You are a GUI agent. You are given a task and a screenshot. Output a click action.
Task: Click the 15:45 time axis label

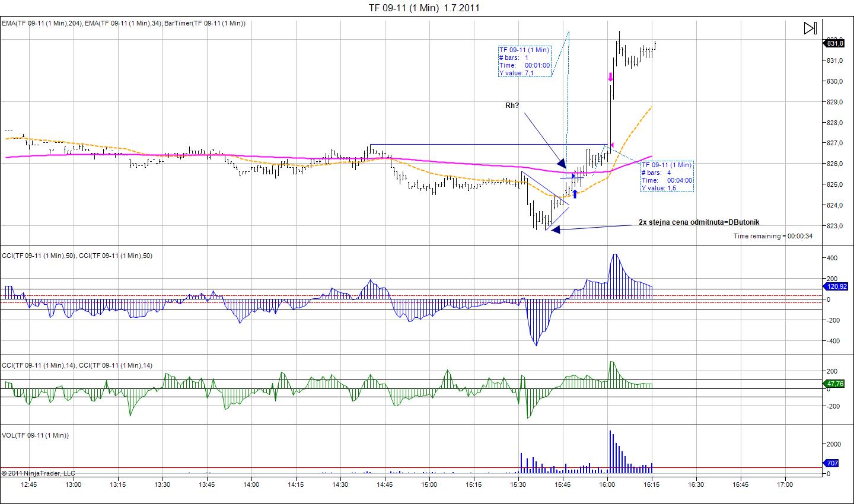click(x=562, y=484)
